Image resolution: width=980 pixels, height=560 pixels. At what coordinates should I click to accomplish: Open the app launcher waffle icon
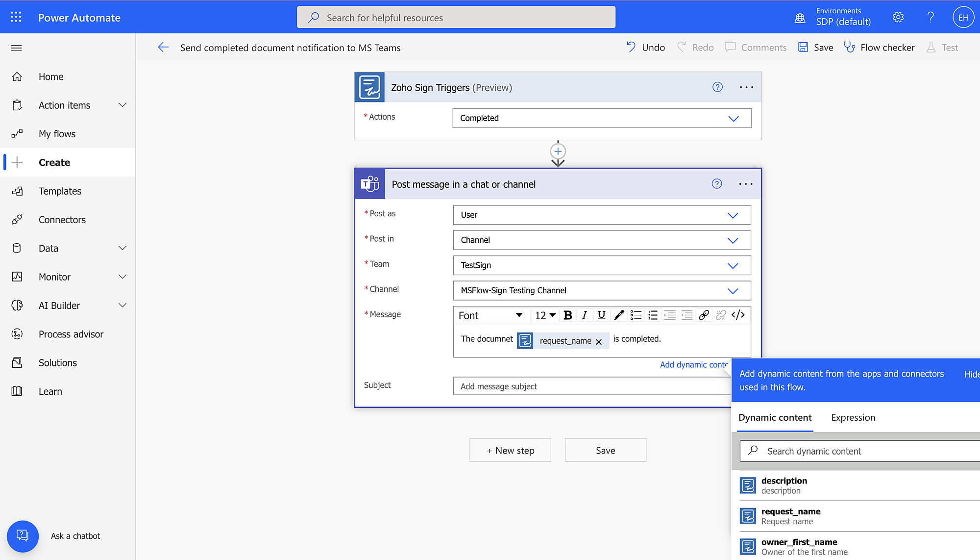click(x=16, y=17)
